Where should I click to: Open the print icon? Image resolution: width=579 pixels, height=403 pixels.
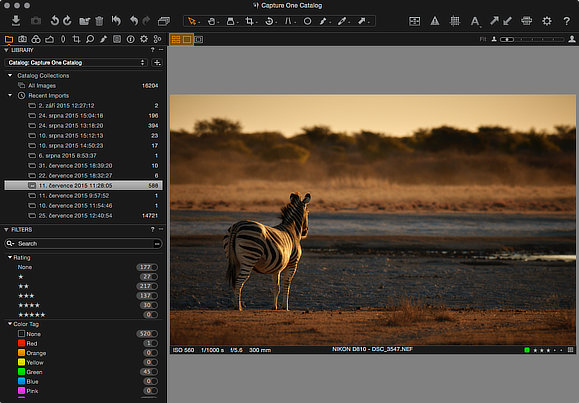(x=526, y=21)
